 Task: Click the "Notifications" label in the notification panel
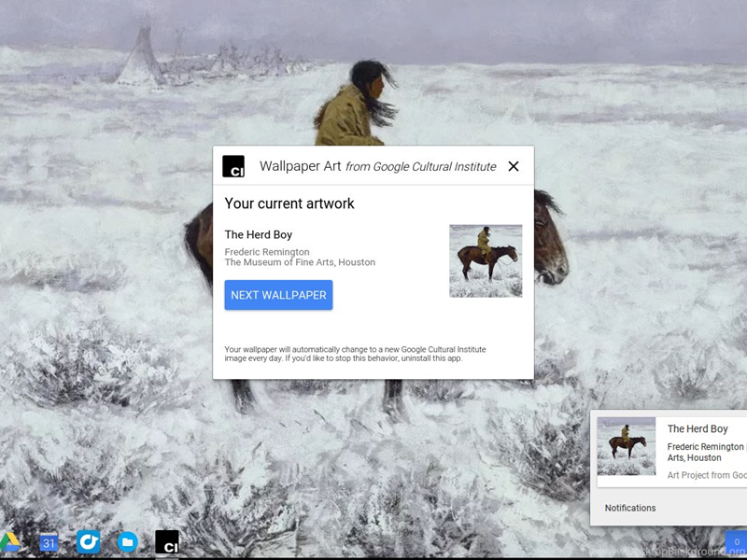[x=629, y=508]
